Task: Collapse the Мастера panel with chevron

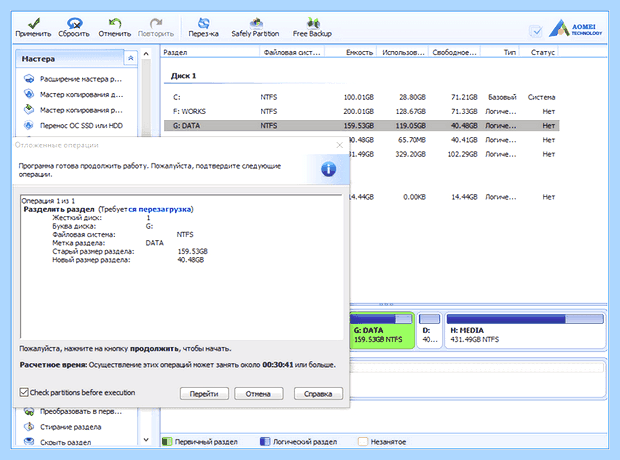Action: (x=130, y=59)
